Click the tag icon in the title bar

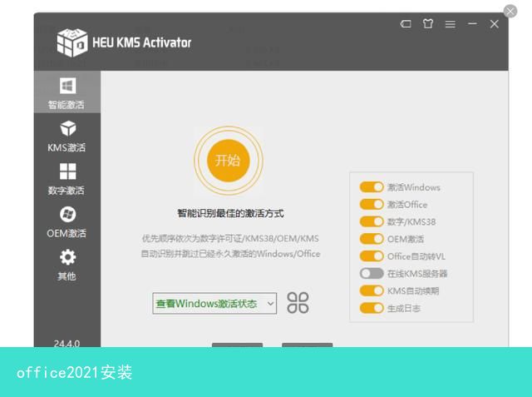406,24
